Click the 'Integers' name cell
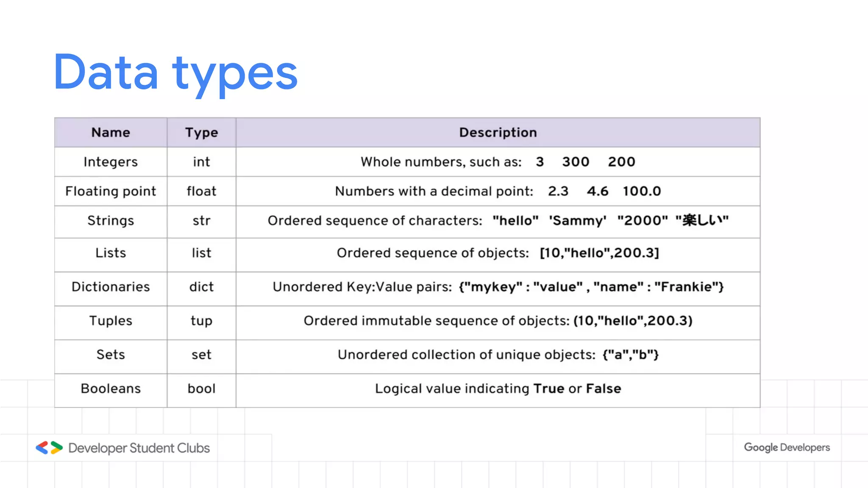Image resolution: width=868 pixels, height=488 pixels. coord(111,162)
